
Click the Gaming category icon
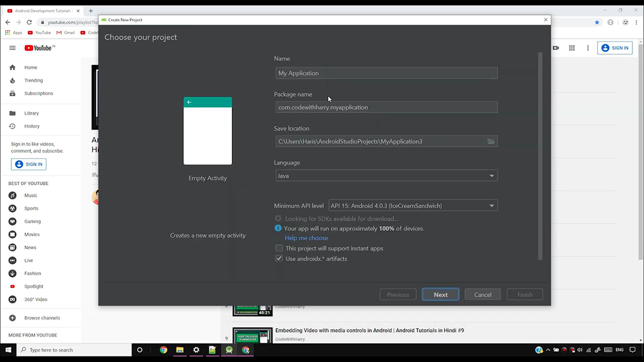tap(12, 222)
